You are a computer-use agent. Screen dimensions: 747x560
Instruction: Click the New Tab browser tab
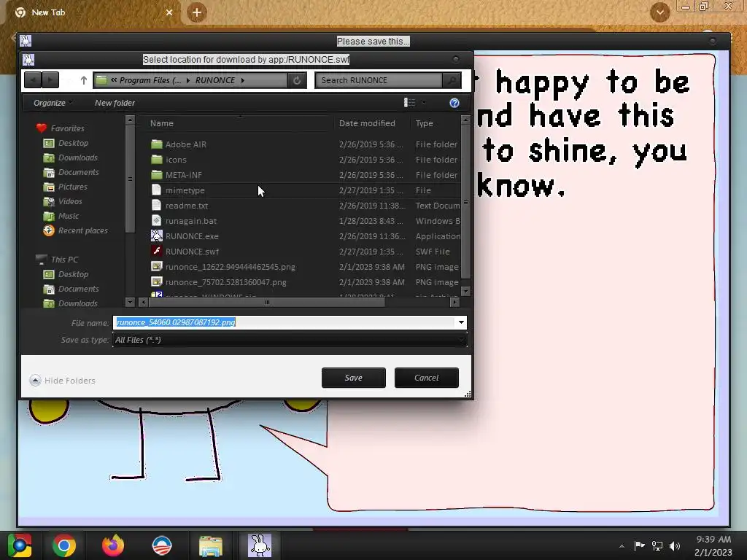(90, 12)
